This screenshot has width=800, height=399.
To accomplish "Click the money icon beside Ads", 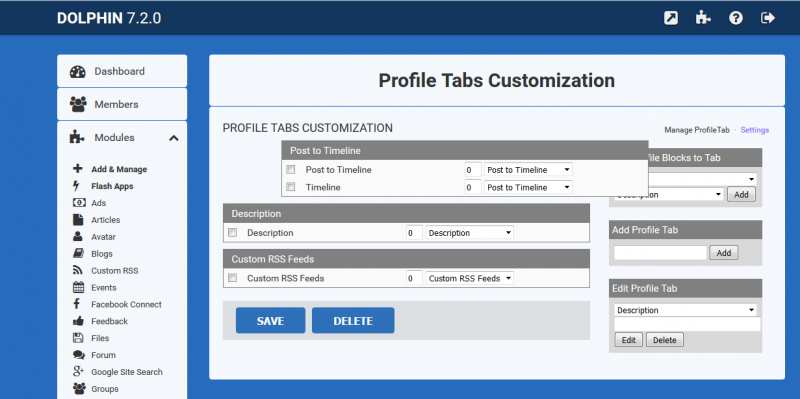I will pos(78,203).
